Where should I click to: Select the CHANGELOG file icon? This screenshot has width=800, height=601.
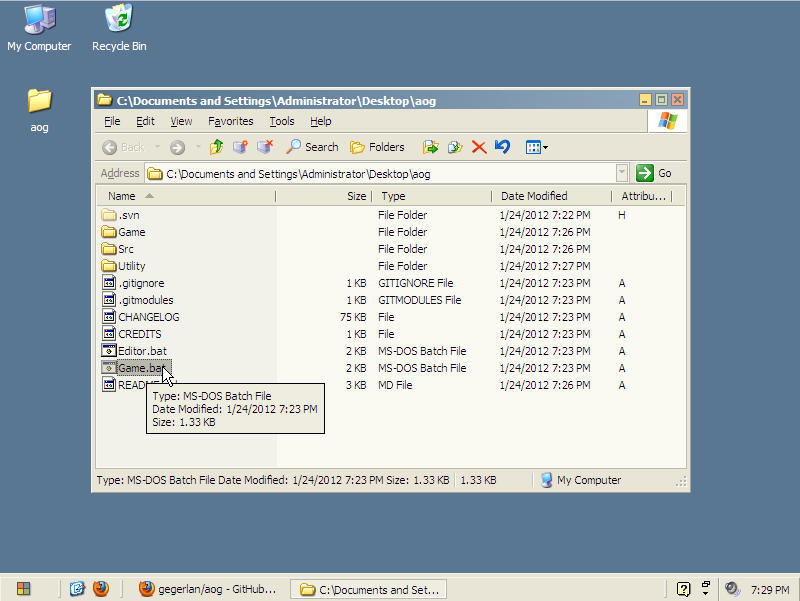[x=109, y=317]
